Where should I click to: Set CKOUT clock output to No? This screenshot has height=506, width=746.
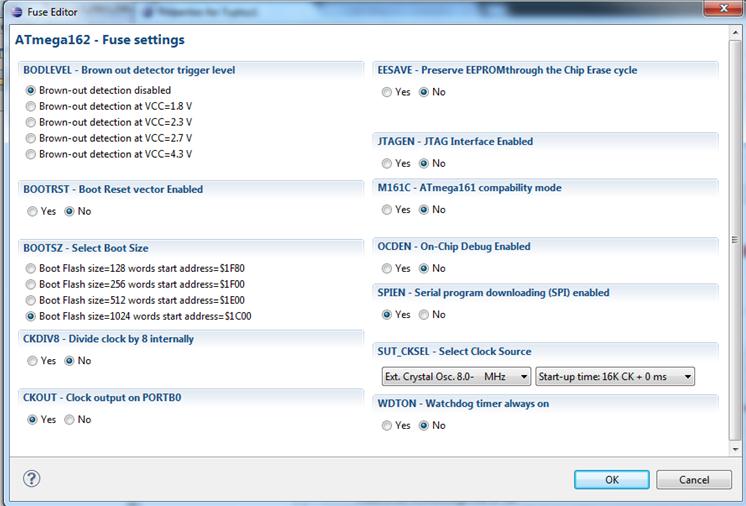[x=69, y=420]
